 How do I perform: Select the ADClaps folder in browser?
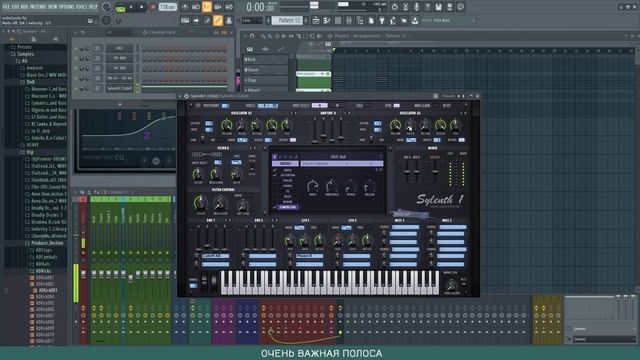pyautogui.click(x=44, y=250)
